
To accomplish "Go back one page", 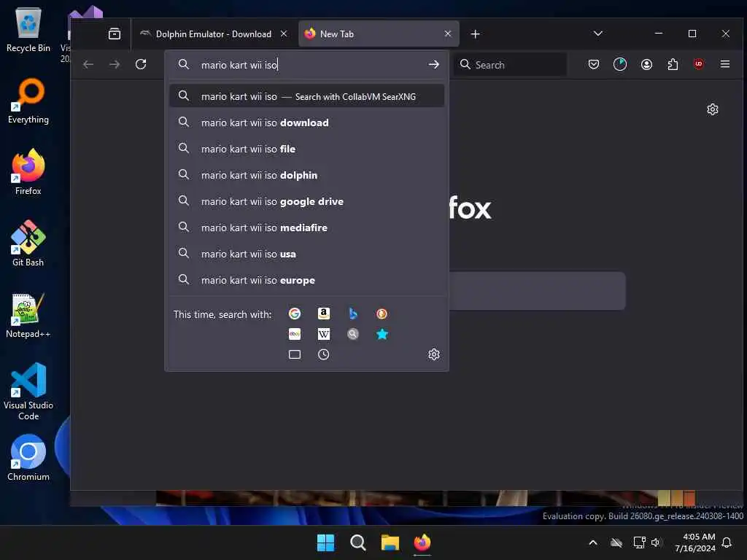I will coord(88,64).
